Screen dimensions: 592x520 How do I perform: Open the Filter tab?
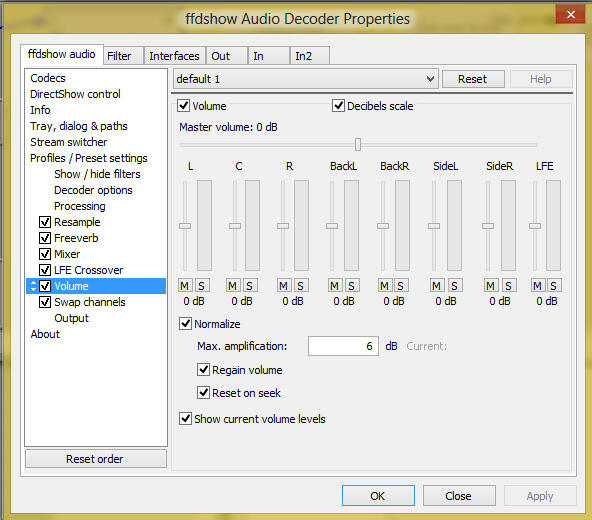coord(123,56)
